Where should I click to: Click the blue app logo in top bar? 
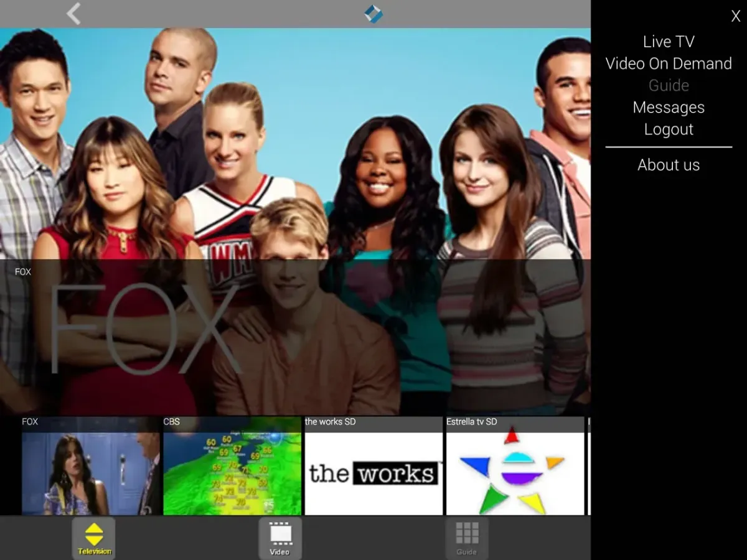click(x=374, y=14)
